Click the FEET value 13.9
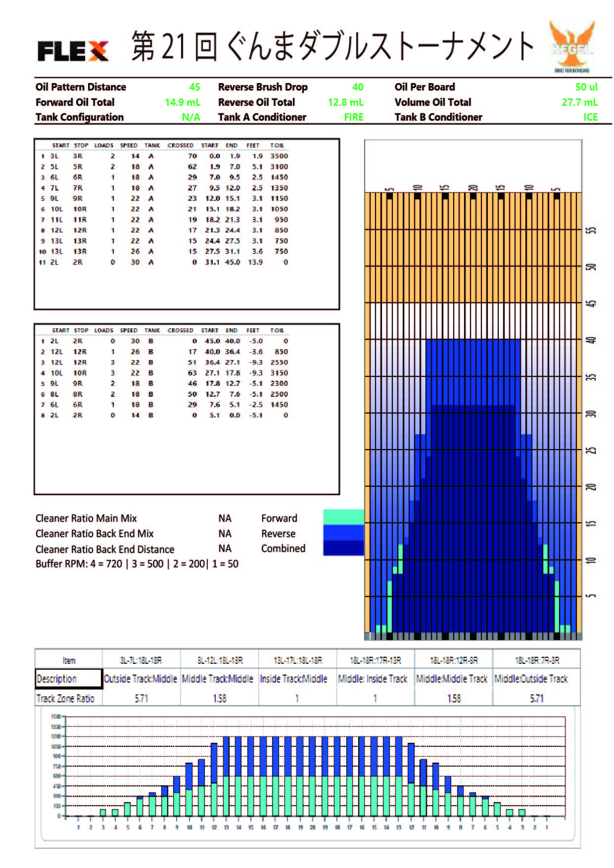 click(255, 262)
